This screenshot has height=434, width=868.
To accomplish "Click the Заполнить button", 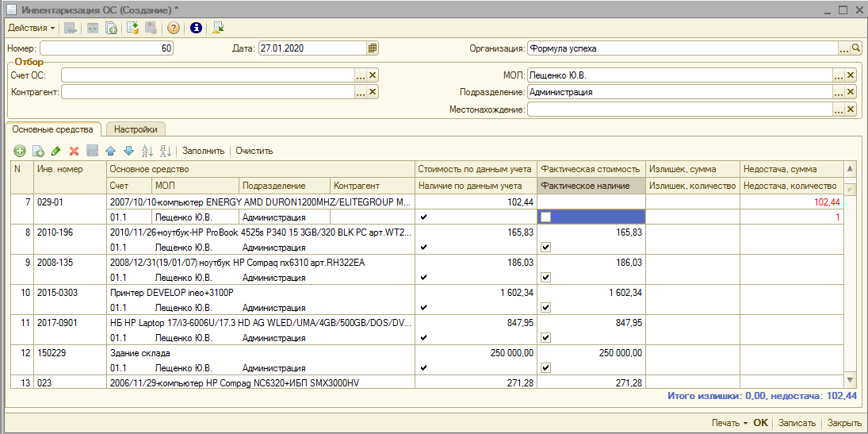I will (204, 151).
